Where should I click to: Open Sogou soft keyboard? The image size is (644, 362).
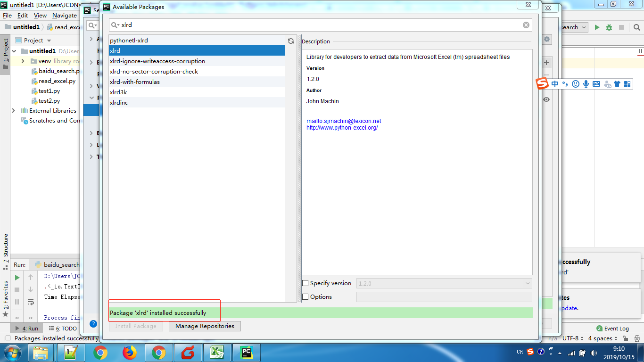coord(596,84)
